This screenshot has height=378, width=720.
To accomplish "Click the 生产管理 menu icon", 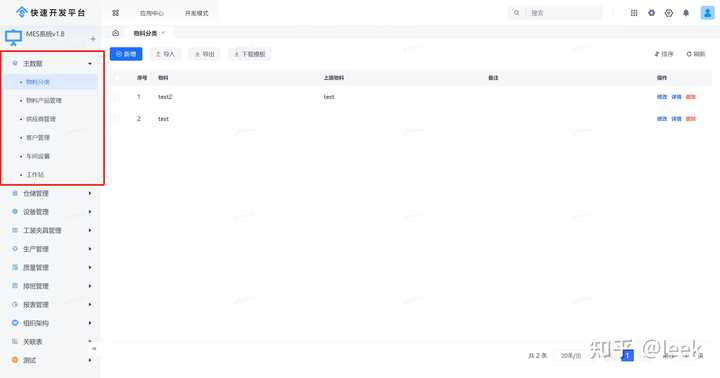I will point(15,249).
